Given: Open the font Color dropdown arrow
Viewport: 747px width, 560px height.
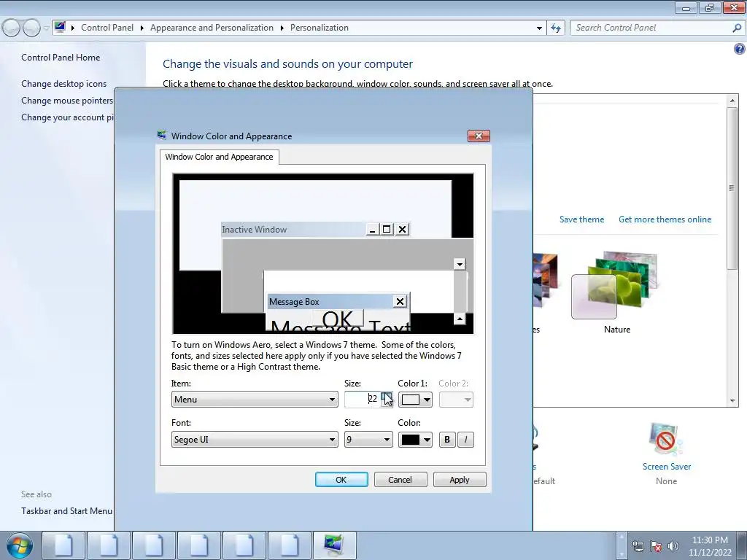Looking at the screenshot, I should click(427, 440).
